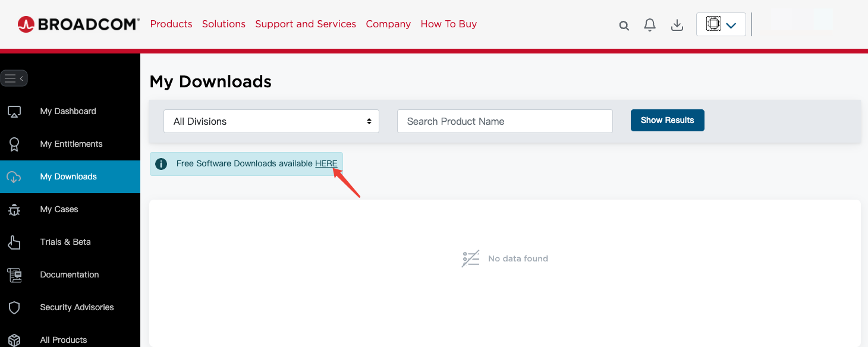Screen dimensions: 868x347
Task: Go to My Entitlements
Action: click(70, 144)
